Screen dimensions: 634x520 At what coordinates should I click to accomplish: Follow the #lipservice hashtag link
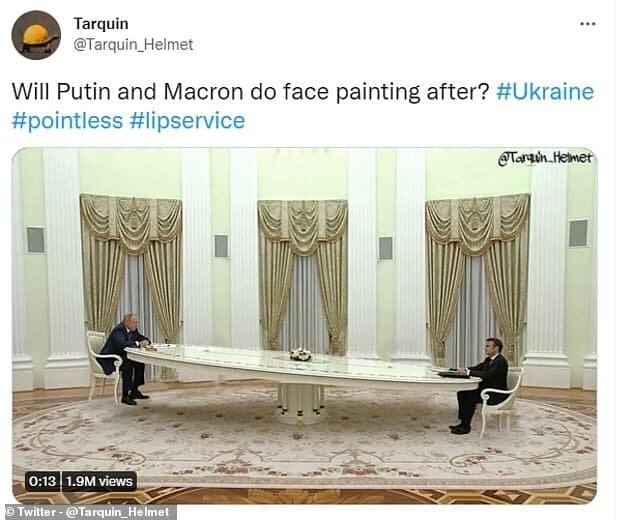(x=188, y=121)
